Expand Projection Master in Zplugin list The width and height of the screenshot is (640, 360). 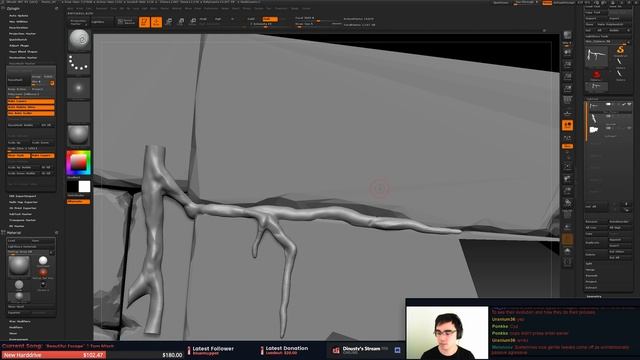[22, 33]
